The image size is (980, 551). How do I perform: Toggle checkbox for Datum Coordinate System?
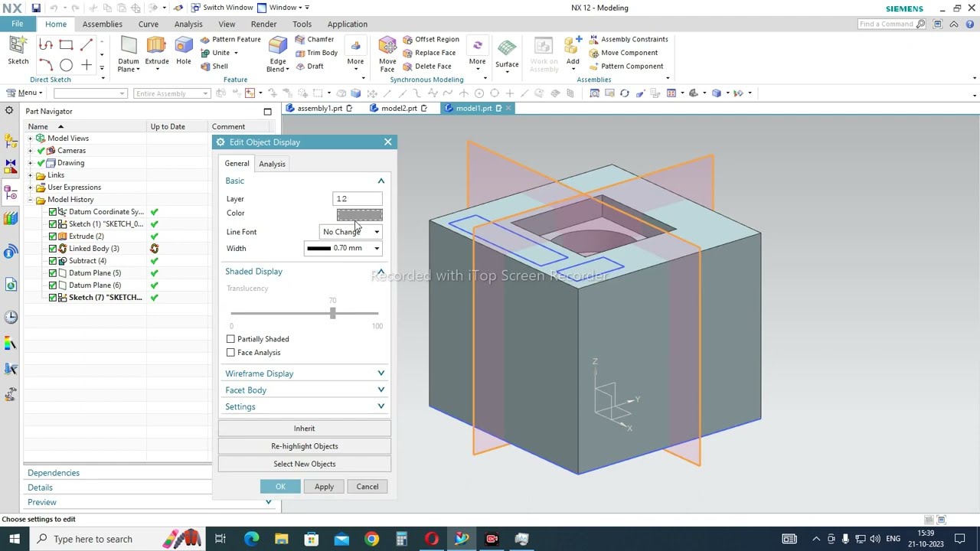[53, 212]
